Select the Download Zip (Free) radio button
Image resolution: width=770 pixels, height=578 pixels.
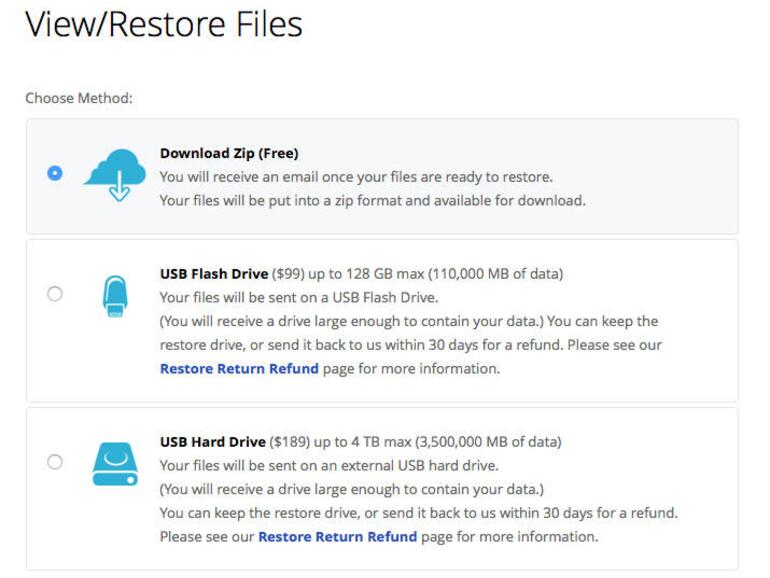(x=55, y=173)
